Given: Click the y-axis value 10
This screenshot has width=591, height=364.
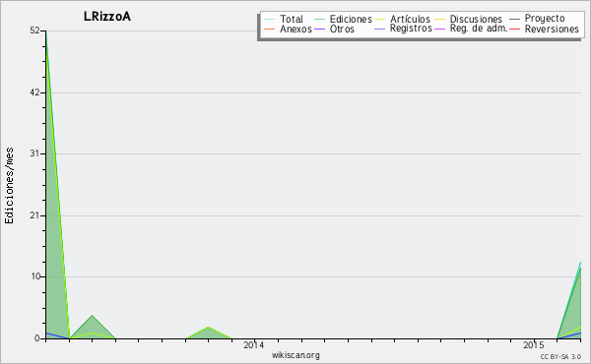Looking at the screenshot, I should point(35,276).
